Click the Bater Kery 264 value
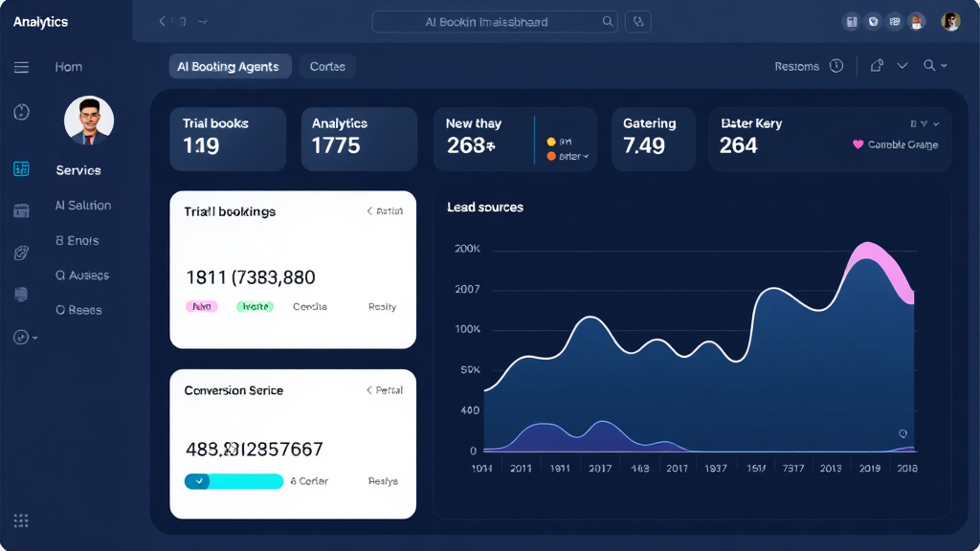Viewport: 980px width, 551px height. click(738, 145)
